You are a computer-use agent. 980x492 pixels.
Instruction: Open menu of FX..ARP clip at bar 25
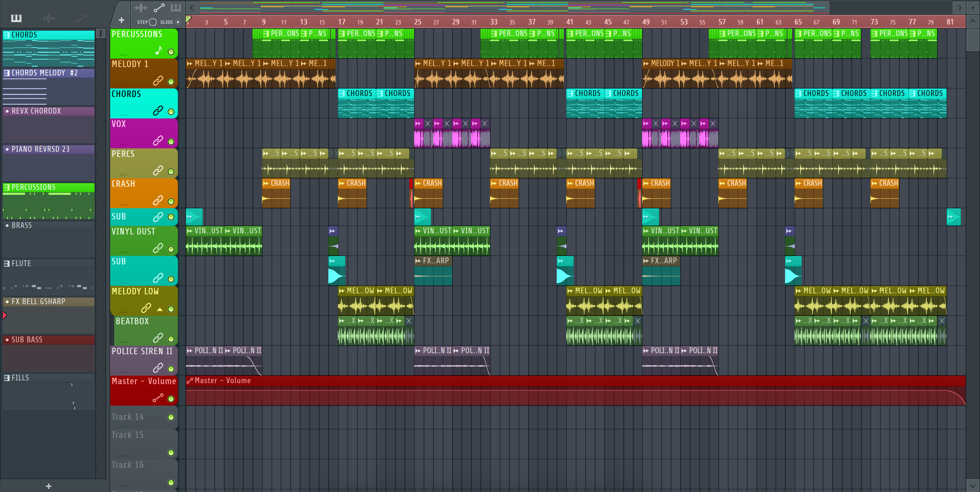[418, 261]
